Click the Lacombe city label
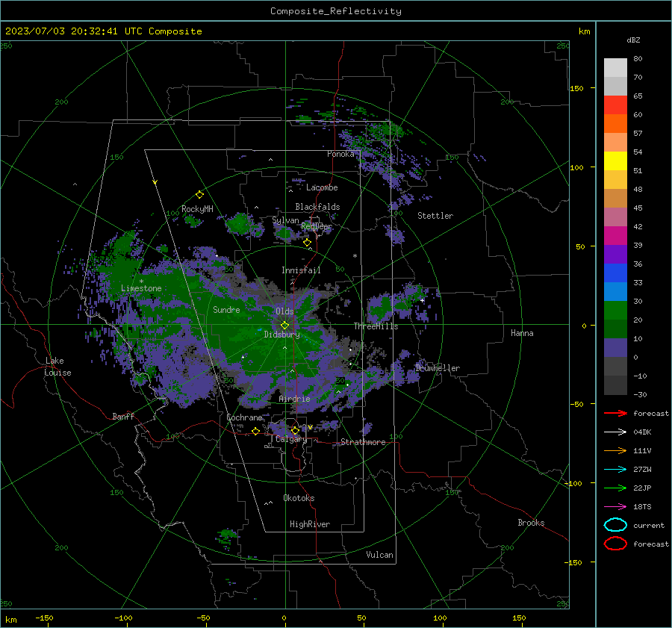Image resolution: width=672 pixels, height=628 pixels. pyautogui.click(x=322, y=187)
